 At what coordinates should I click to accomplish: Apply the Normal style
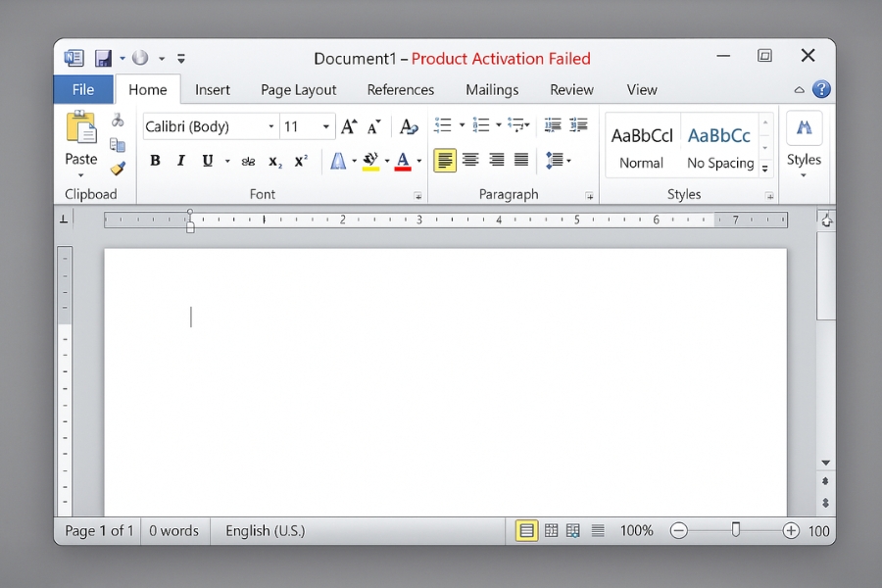pyautogui.click(x=642, y=146)
